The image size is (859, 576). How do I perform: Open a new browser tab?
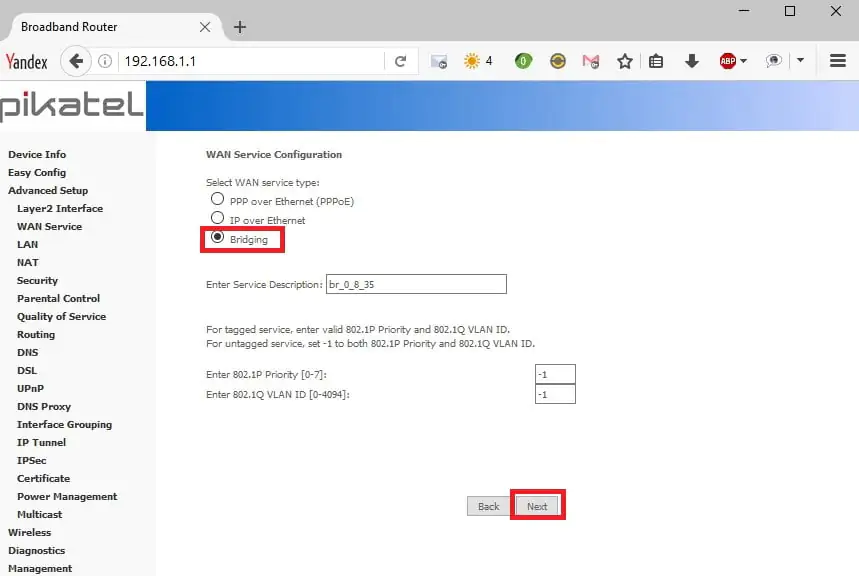[239, 27]
